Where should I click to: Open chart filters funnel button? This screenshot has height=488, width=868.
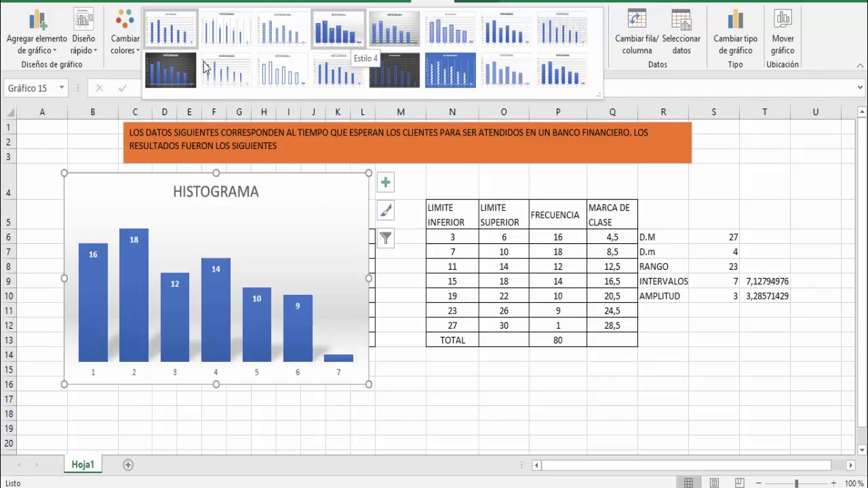point(385,238)
